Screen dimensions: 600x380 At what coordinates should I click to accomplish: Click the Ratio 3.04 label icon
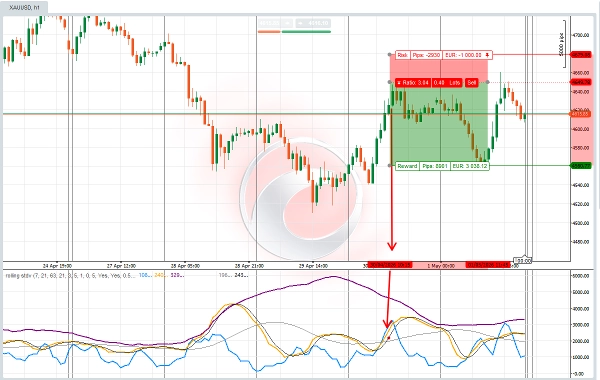pos(399,83)
